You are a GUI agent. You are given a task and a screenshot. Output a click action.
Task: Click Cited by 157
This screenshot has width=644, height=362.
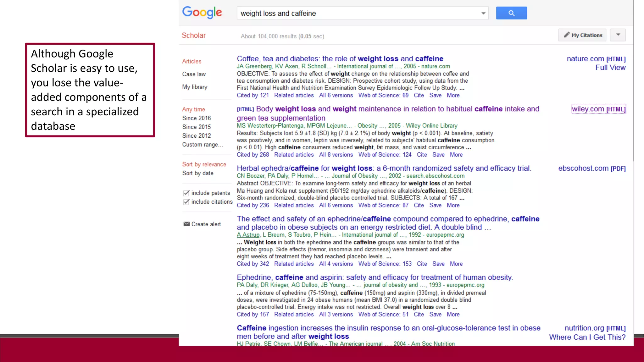[253, 314]
